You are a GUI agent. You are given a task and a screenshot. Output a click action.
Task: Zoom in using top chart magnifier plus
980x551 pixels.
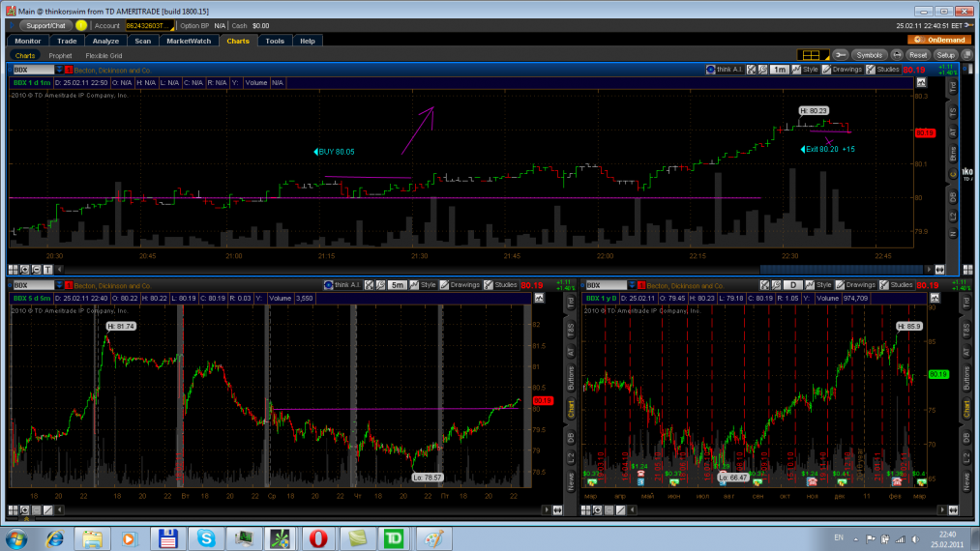[x=24, y=270]
